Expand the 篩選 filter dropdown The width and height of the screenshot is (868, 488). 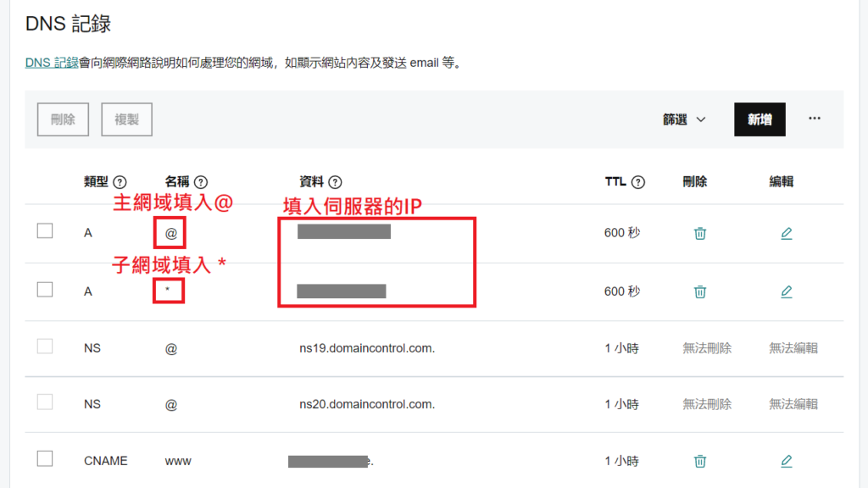click(x=684, y=119)
